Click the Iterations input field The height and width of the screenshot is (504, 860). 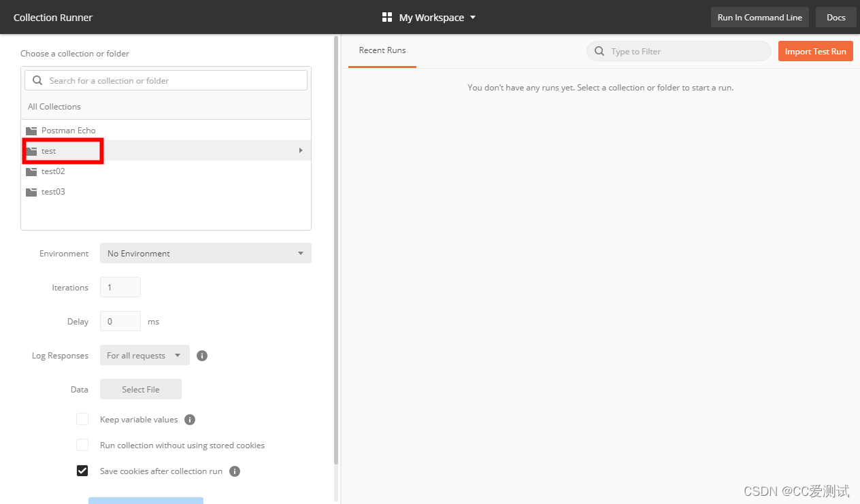(120, 287)
